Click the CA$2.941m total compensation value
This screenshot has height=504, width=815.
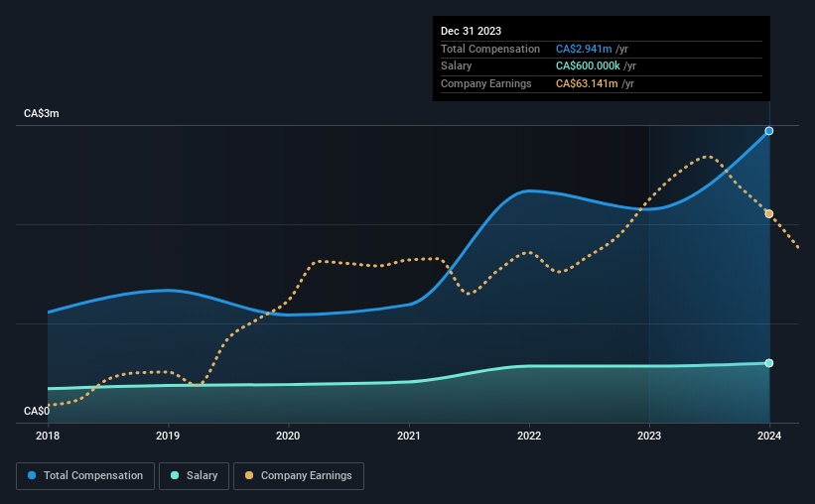584,49
